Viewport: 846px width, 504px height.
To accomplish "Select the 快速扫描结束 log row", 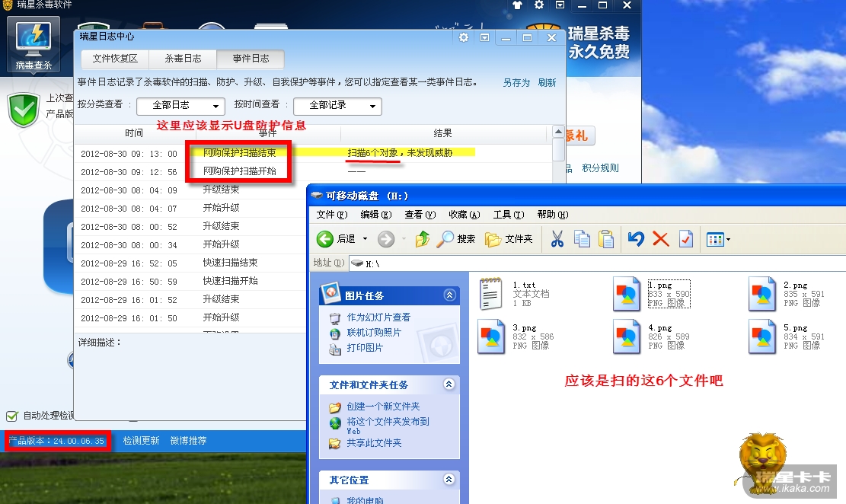I will tap(190, 263).
